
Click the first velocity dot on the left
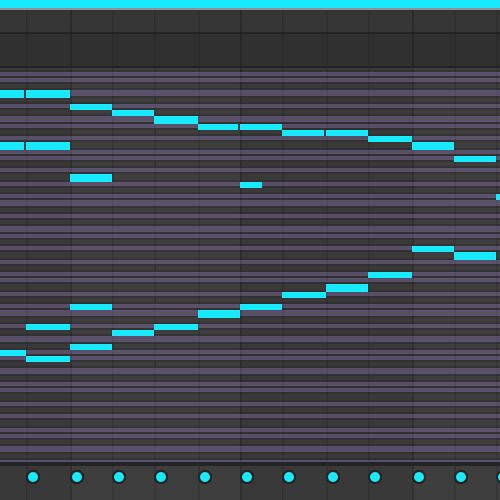pyautogui.click(x=33, y=477)
